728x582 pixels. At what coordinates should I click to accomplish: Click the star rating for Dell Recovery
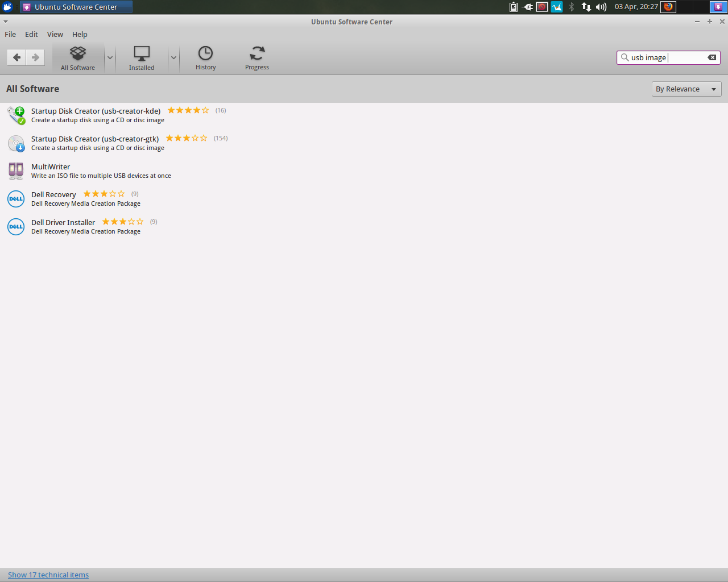click(x=104, y=194)
